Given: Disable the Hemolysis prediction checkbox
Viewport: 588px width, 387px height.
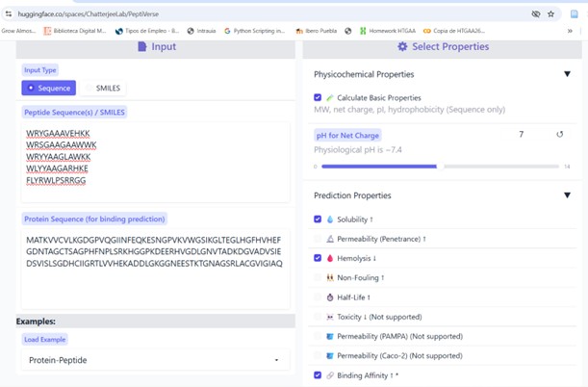Looking at the screenshot, I should pos(319,258).
